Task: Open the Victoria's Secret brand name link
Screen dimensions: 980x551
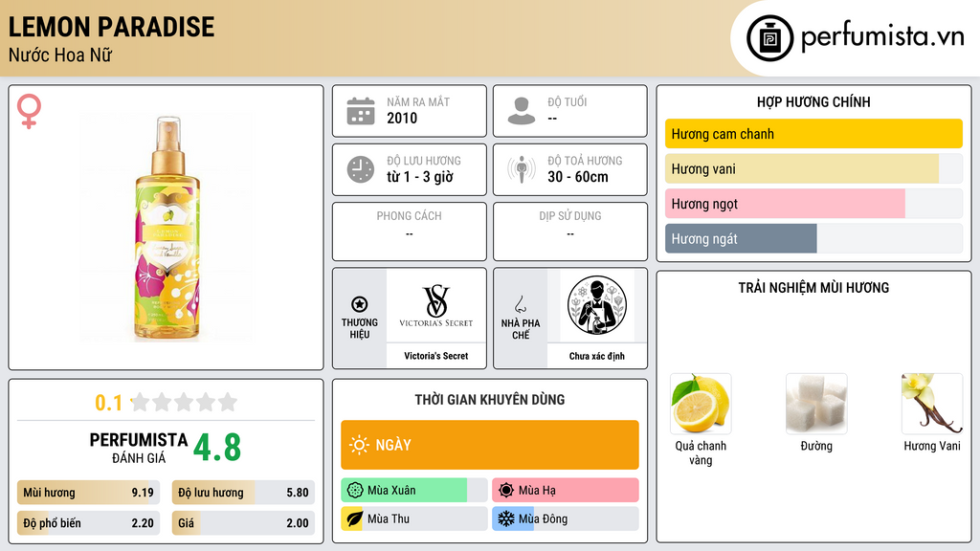Action: [x=435, y=356]
